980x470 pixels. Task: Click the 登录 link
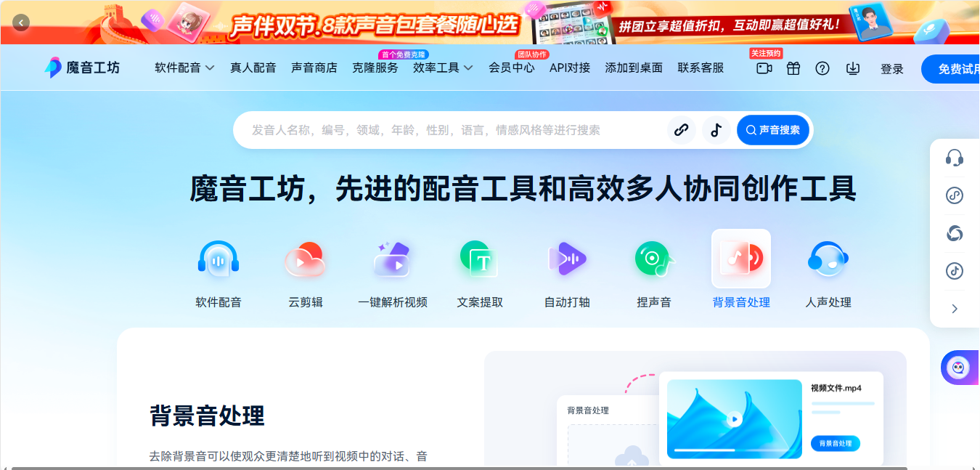[x=892, y=69]
